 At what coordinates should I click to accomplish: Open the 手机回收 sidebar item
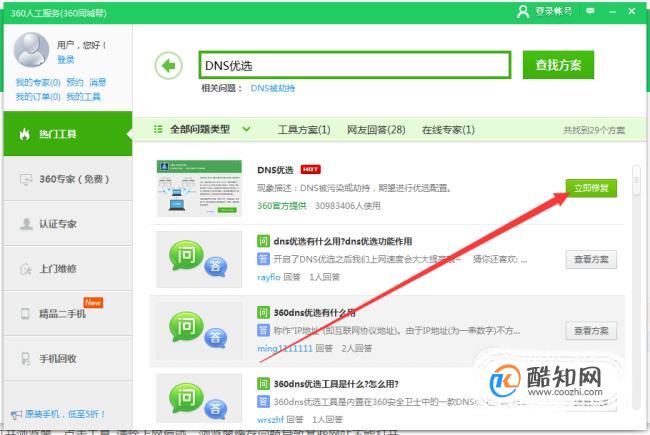68,358
